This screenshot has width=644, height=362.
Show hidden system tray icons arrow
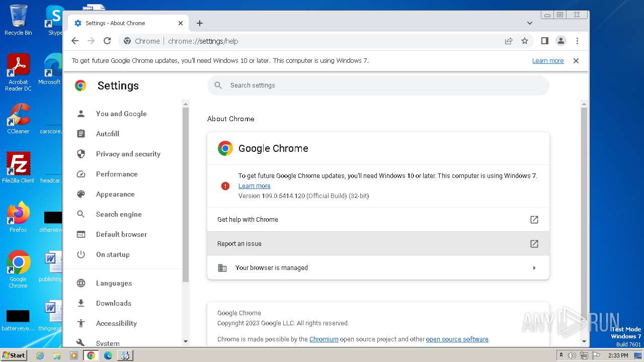[561, 355]
